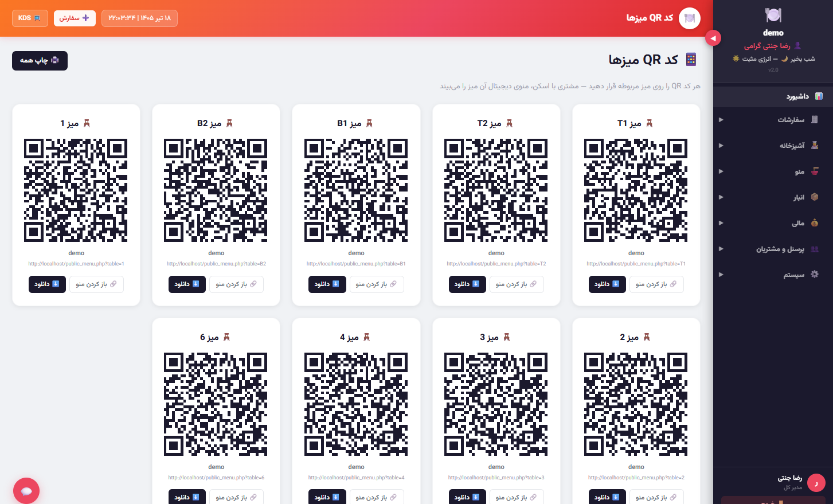
Task: Print all QR codes with چاپ همه
Action: point(40,61)
